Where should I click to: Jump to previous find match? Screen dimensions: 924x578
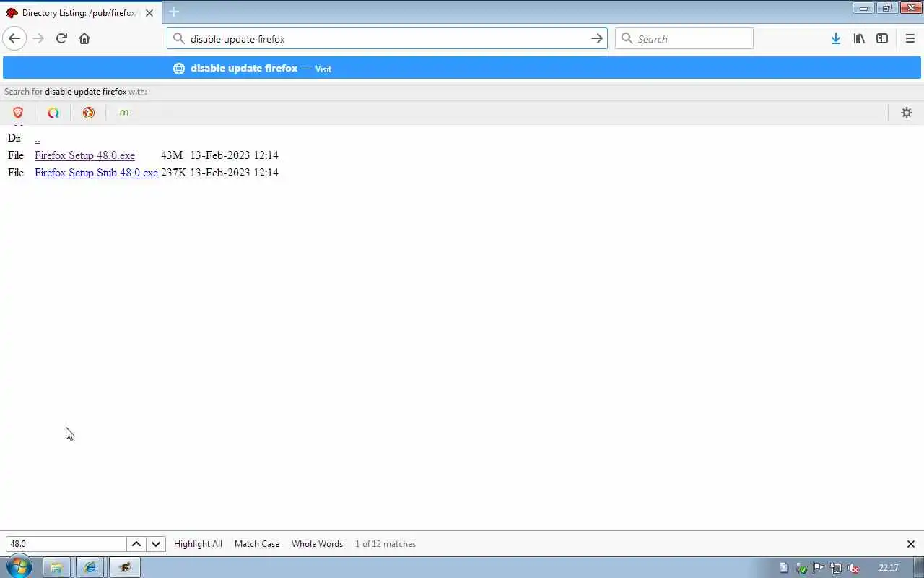[136, 544]
